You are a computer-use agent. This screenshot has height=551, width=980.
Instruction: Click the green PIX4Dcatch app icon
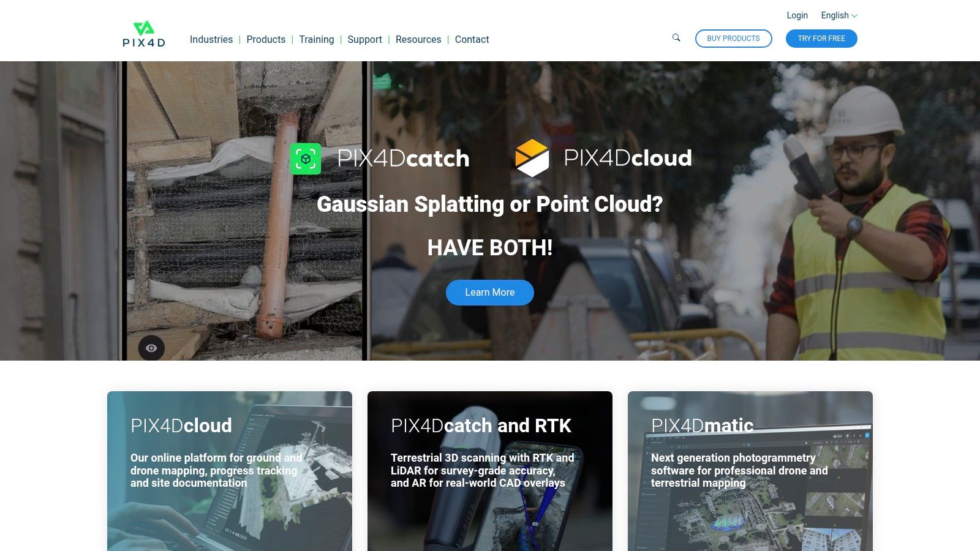click(x=306, y=159)
